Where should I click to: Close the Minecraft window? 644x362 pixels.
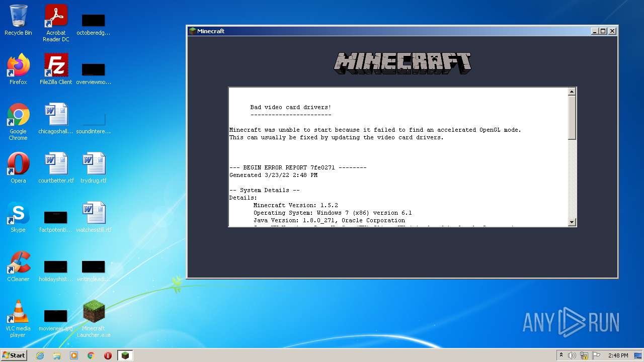point(612,31)
